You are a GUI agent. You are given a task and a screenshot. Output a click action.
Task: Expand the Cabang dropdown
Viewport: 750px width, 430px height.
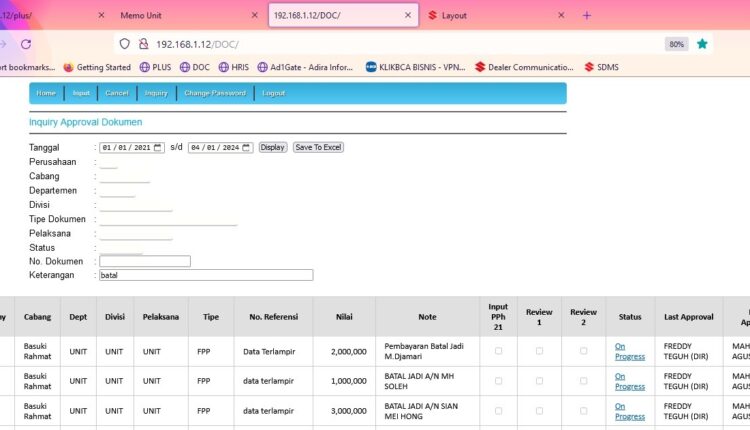point(124,176)
